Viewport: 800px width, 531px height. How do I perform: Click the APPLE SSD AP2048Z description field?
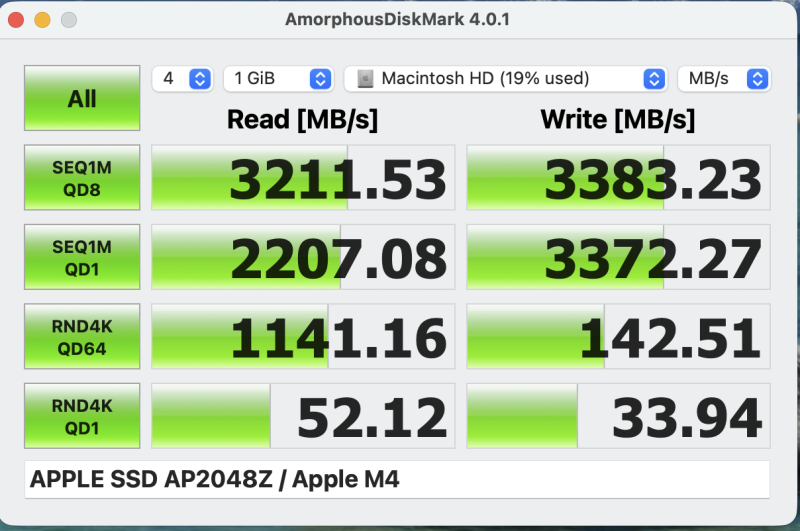tap(397, 479)
